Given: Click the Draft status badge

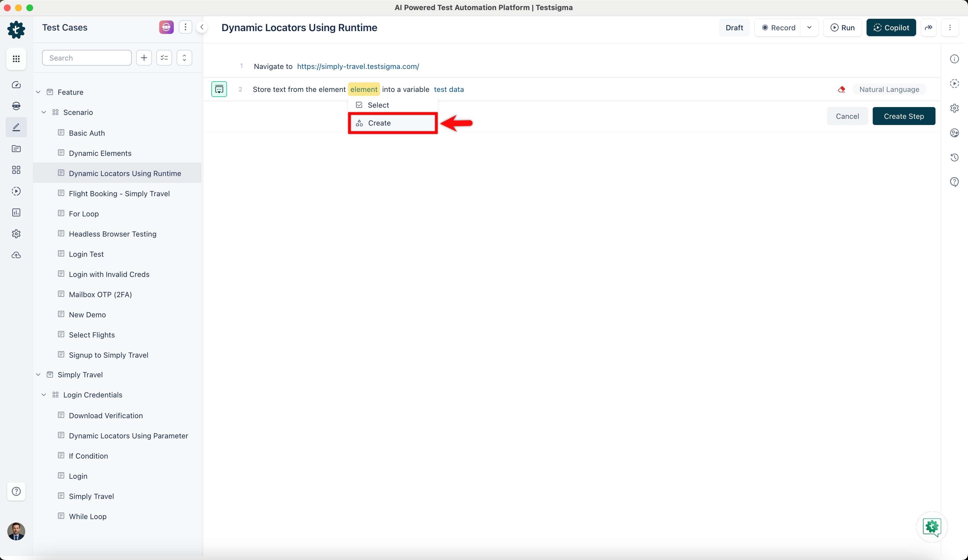Looking at the screenshot, I should [x=735, y=28].
